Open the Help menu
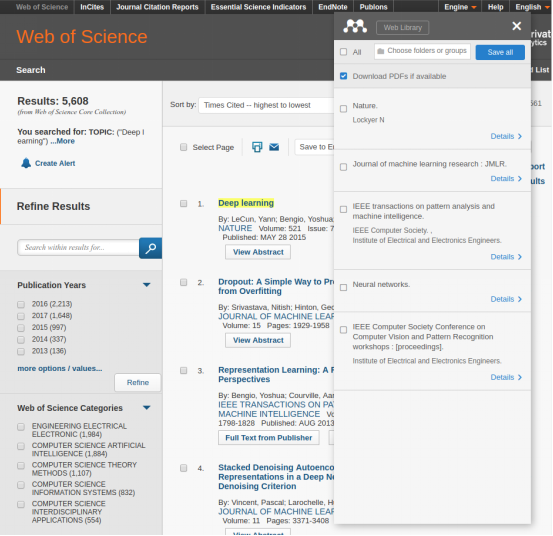This screenshot has height=536, width=553. [495, 7]
